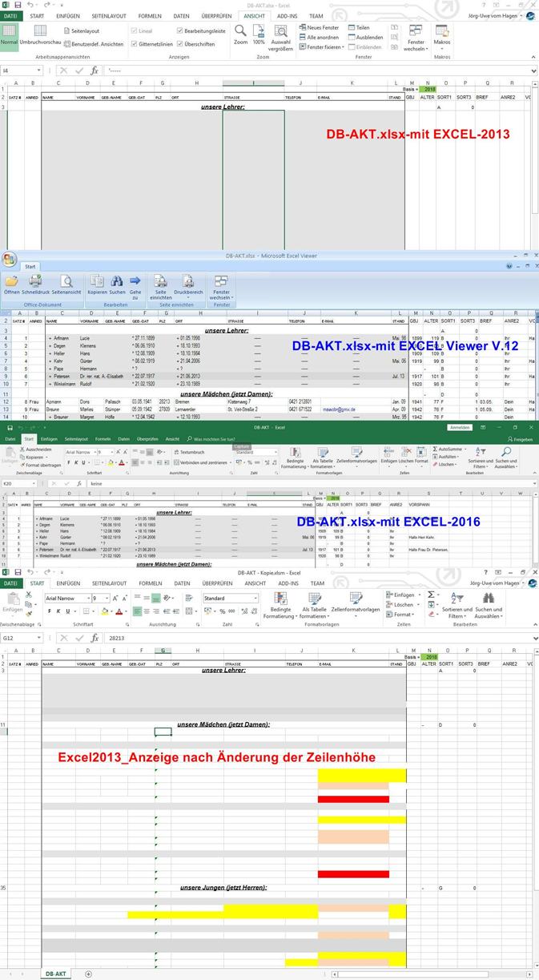Click Auswahl vergrößern in Zoom group
This screenshot has width=539, height=980.
[280, 38]
